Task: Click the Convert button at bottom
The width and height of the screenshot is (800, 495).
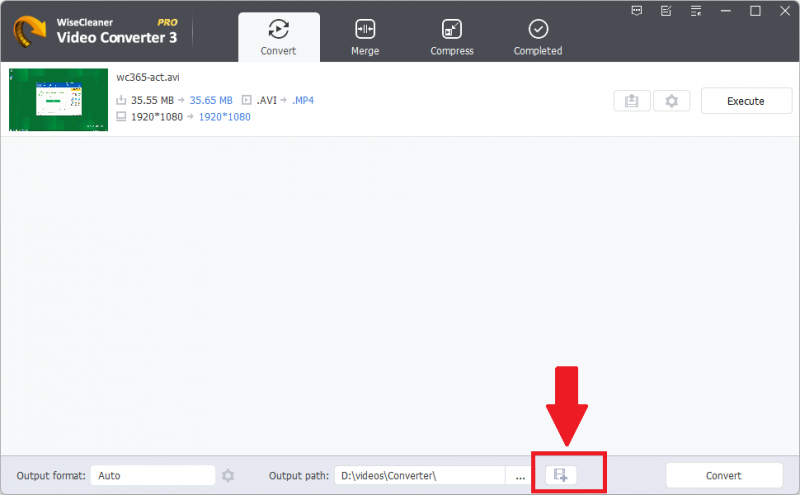Action: [x=724, y=476]
